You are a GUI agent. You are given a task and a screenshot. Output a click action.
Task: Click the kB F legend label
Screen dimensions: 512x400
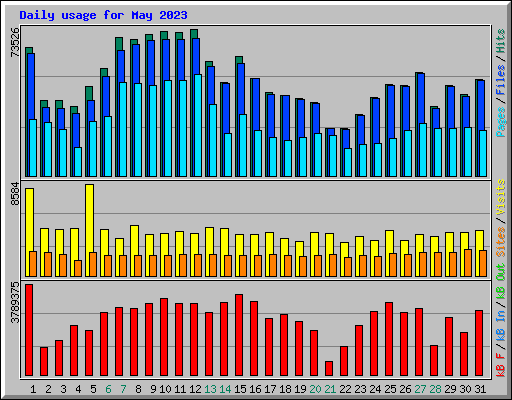(501, 365)
